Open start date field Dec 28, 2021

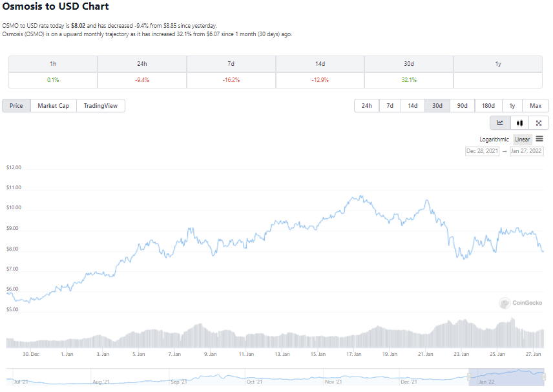pos(482,151)
